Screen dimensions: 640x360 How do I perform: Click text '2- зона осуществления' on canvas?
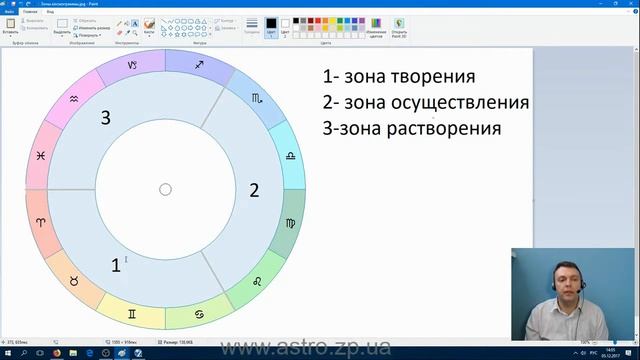pos(426,102)
